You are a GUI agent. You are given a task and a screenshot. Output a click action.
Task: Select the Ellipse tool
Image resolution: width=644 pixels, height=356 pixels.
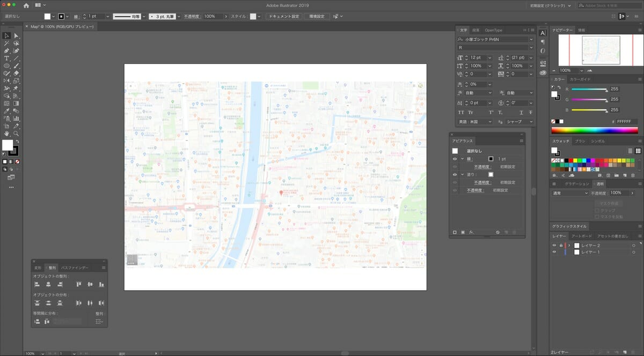[6, 65]
